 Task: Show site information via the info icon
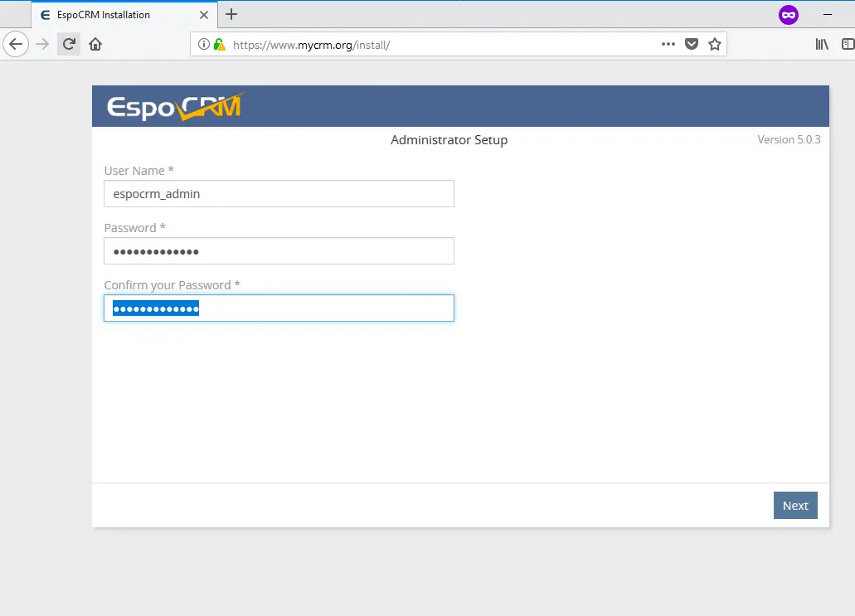203,44
